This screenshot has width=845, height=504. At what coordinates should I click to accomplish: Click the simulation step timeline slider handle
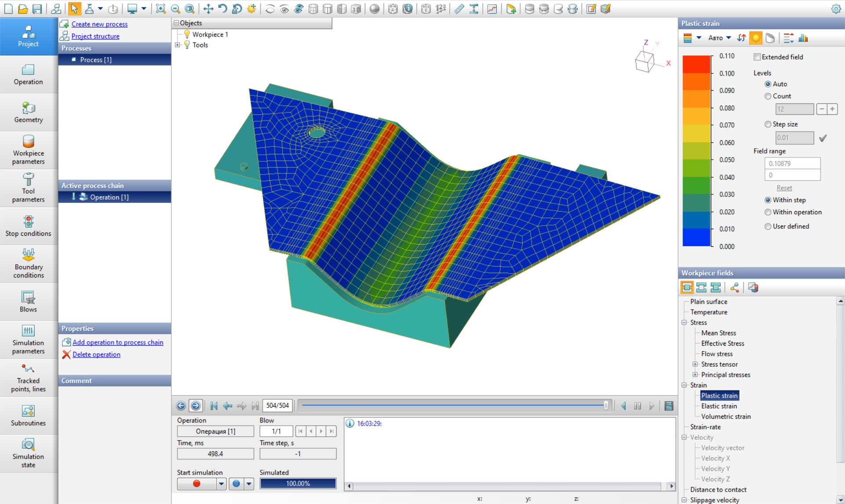[606, 405]
